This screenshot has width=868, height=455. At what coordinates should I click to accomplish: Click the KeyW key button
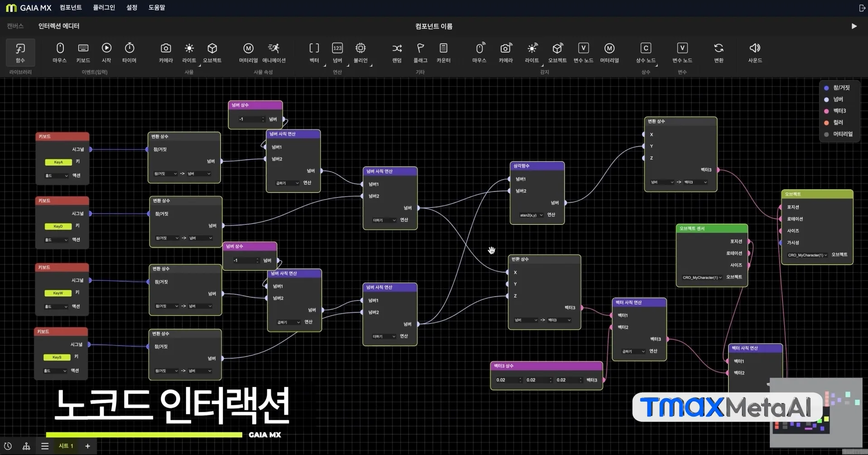pyautogui.click(x=58, y=293)
